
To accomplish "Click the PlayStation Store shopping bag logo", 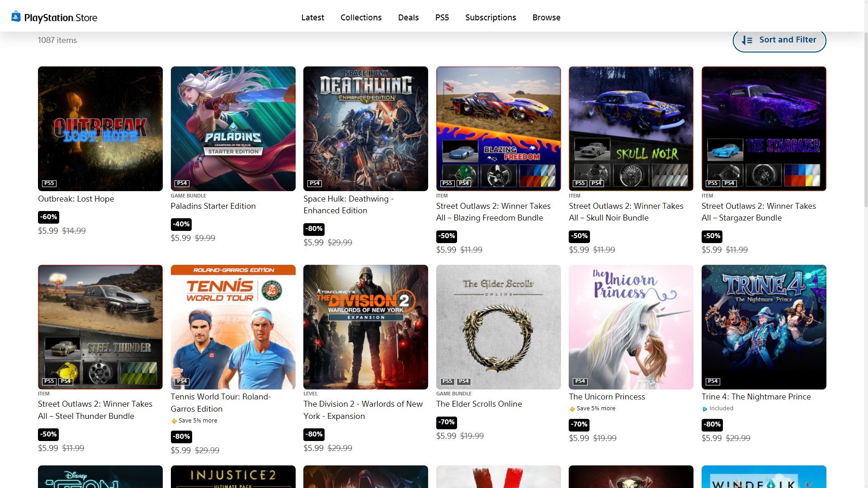I will 16,17.
